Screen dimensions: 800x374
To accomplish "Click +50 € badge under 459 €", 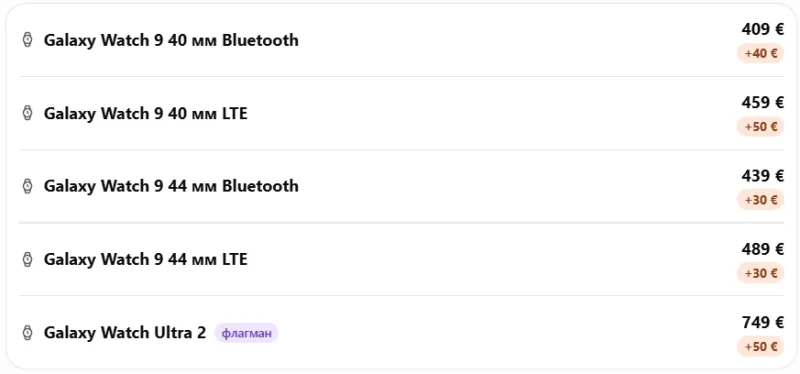I will (x=760, y=127).
